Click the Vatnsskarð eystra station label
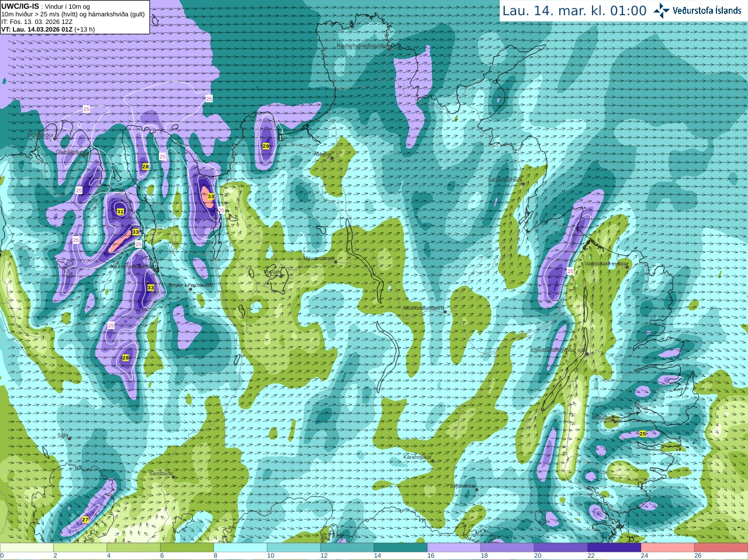Screen dimensions: 748x560 [x=605, y=264]
